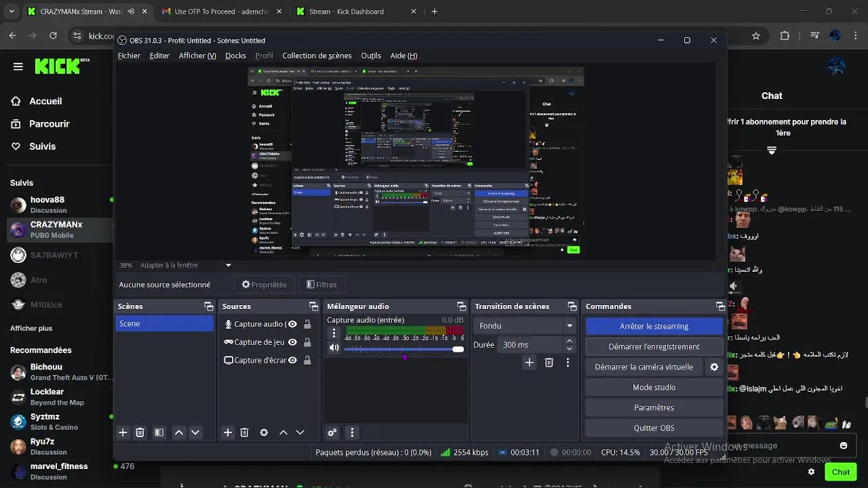
Task: Lock the Capture d'écran source
Action: click(308, 360)
